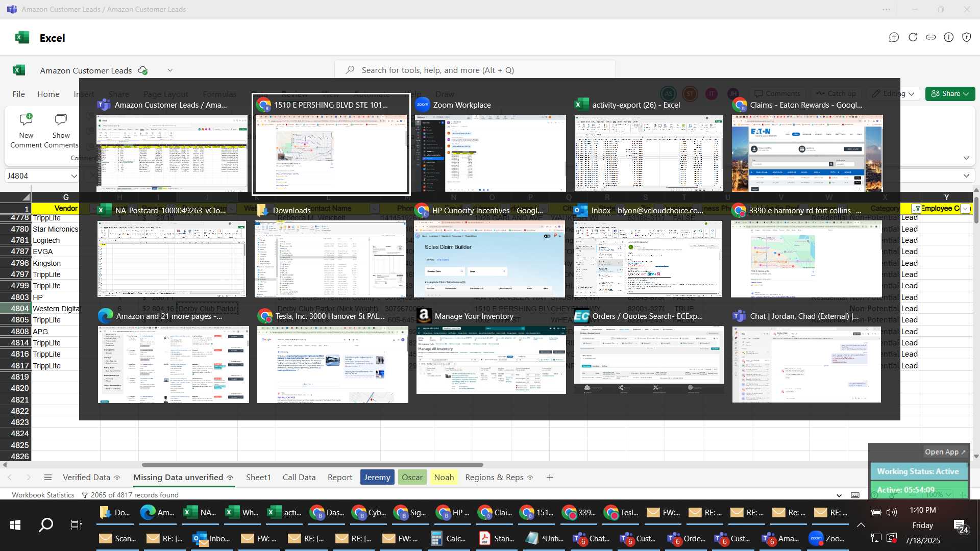The image size is (980, 551).
Task: Open the Oscar sheet tab
Action: click(412, 478)
